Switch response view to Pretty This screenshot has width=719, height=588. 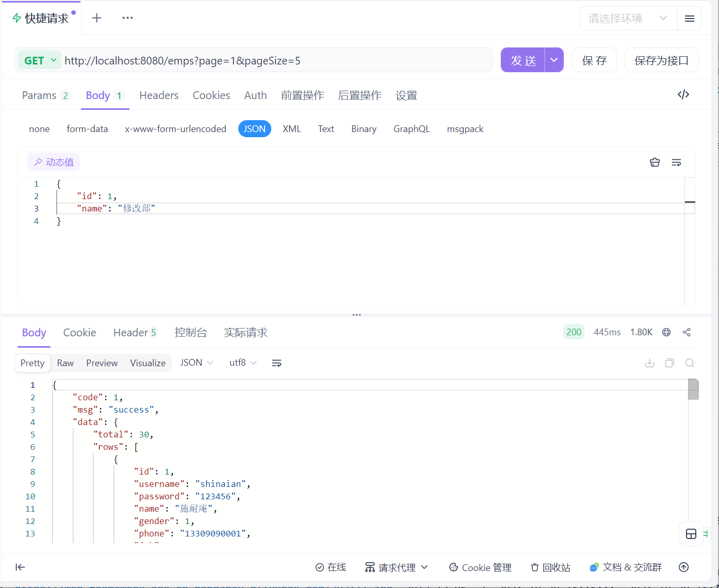[x=32, y=363]
